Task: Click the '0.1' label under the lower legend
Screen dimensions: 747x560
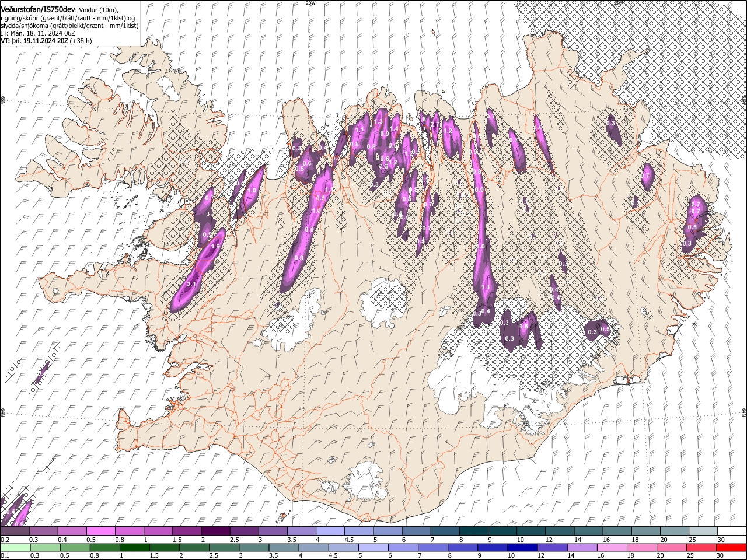Action: point(4,555)
